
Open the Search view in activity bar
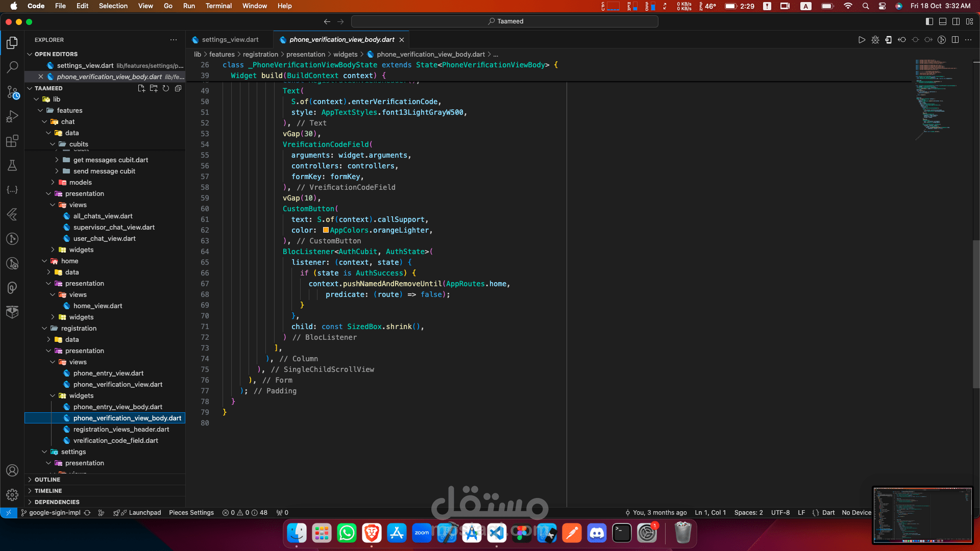click(12, 67)
